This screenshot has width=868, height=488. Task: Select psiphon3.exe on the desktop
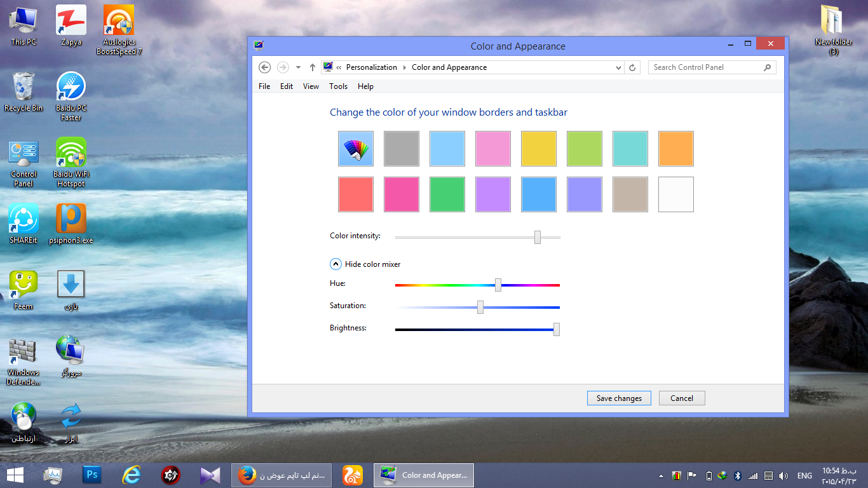tap(71, 224)
